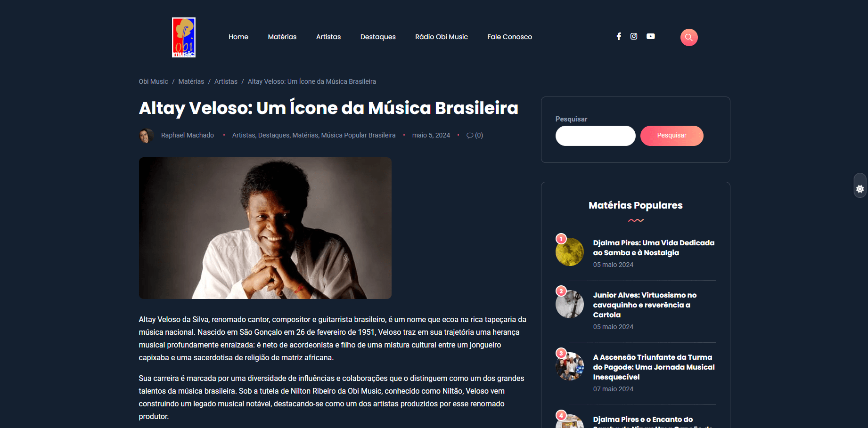Click the pink search magnifier icon
The width and height of the screenshot is (868, 428).
689,37
